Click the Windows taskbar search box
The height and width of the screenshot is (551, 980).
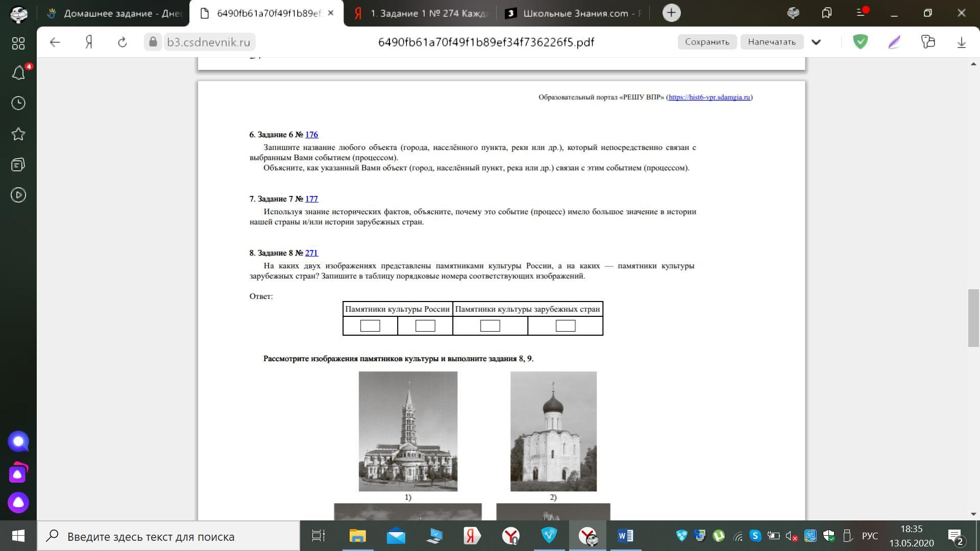point(168,536)
